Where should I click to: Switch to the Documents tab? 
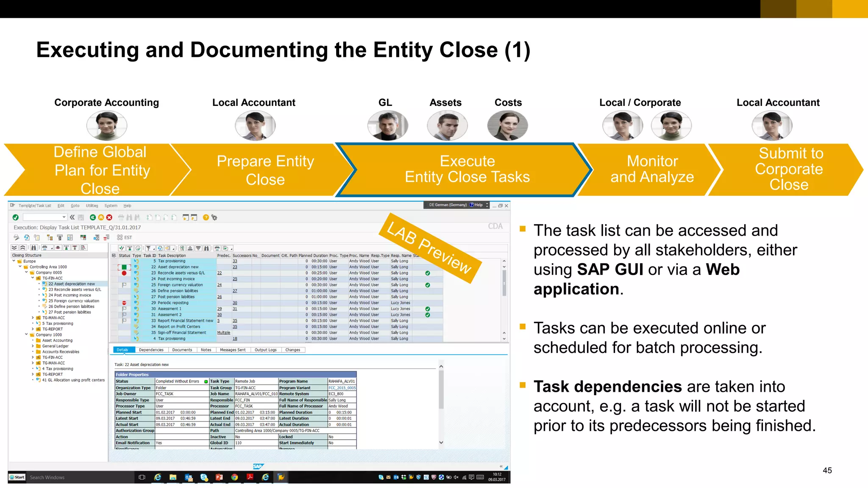(x=182, y=350)
